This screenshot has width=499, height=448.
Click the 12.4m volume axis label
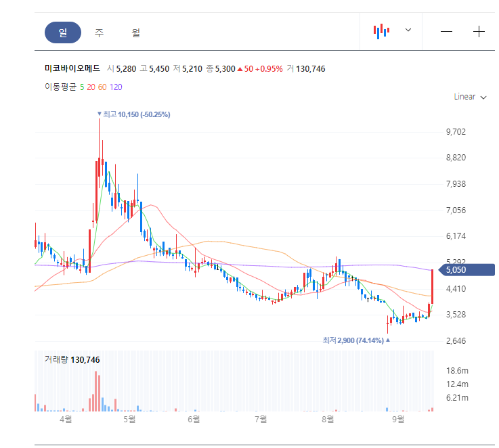[457, 384]
